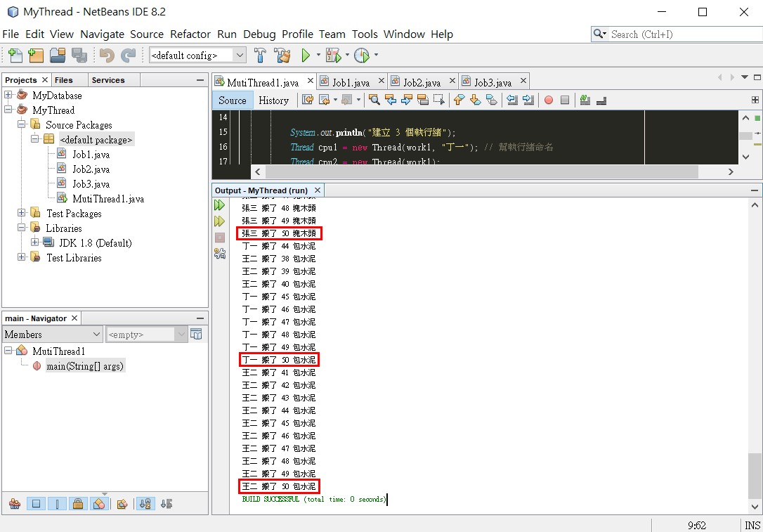Switch to the Job2.java tab

(422, 82)
